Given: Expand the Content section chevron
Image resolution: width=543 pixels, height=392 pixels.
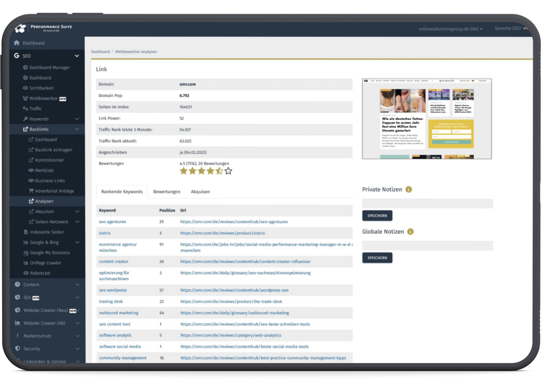Looking at the screenshot, I should (x=77, y=285).
